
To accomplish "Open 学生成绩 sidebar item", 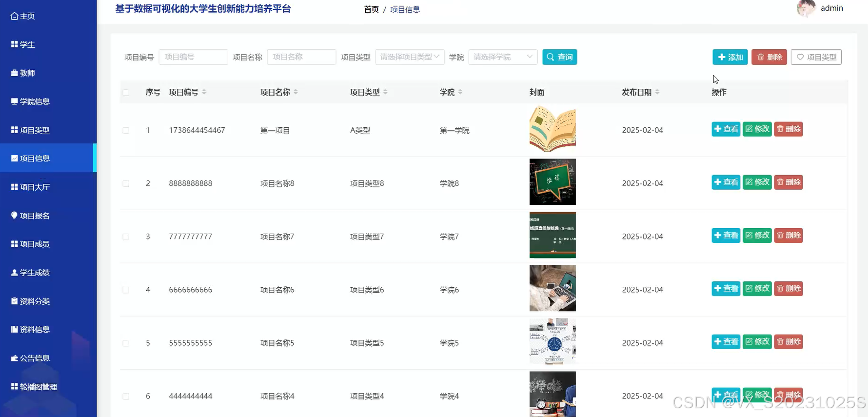I will click(x=30, y=273).
